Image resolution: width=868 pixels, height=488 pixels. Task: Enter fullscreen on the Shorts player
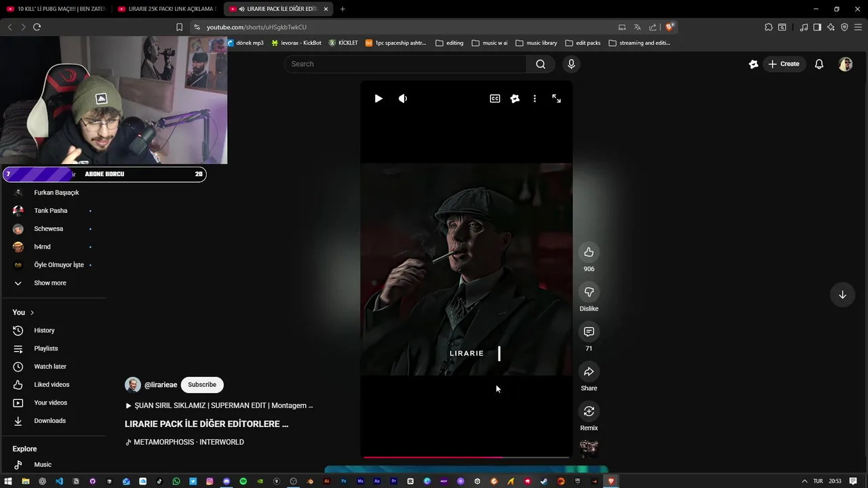[x=556, y=98]
